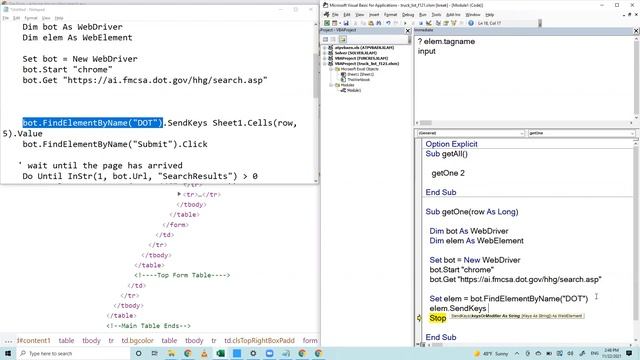This screenshot has width=640, height=360.
Task: Toggle Design Mode icon in VBA toolbar
Action: pos(429,23)
